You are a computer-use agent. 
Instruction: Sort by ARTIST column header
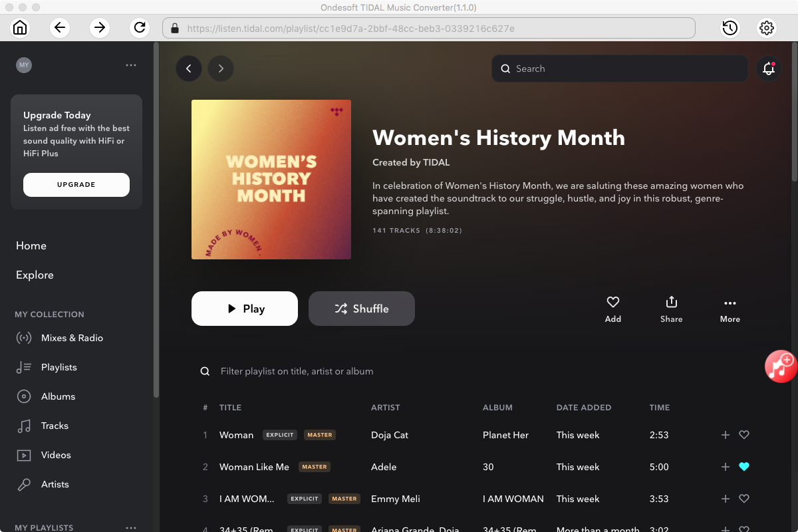pos(386,408)
